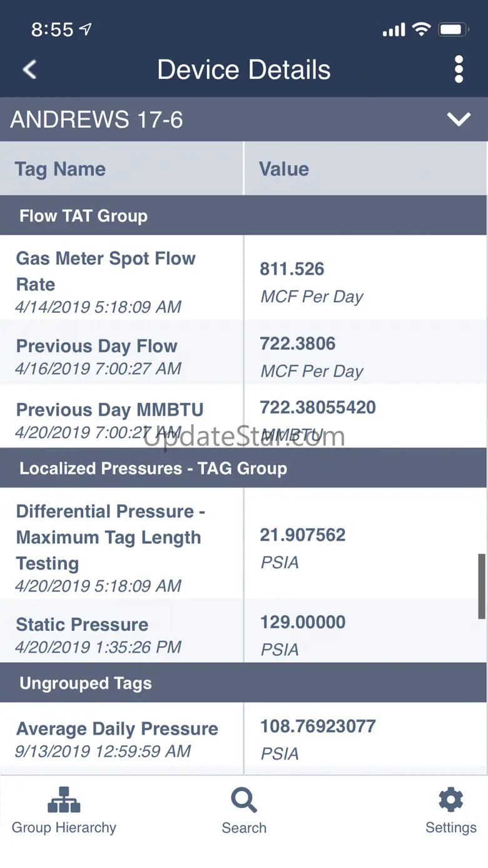The width and height of the screenshot is (488, 868).
Task: Open the three-dot more options menu
Action: click(459, 69)
